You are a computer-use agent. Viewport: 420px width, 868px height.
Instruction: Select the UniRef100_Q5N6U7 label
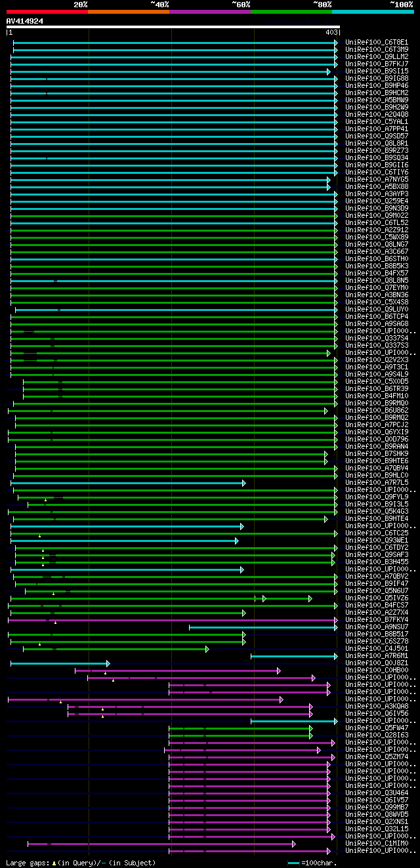tap(377, 591)
